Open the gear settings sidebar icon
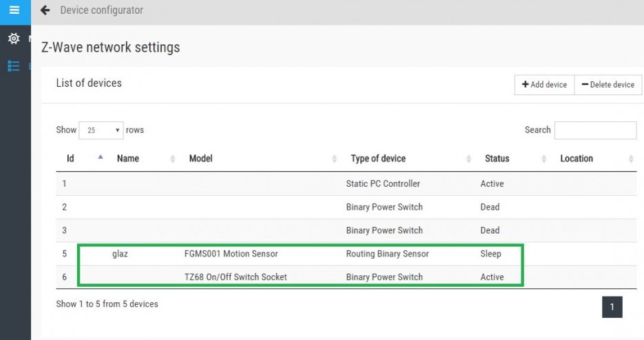Screen dimensions: 644x340 point(14,39)
